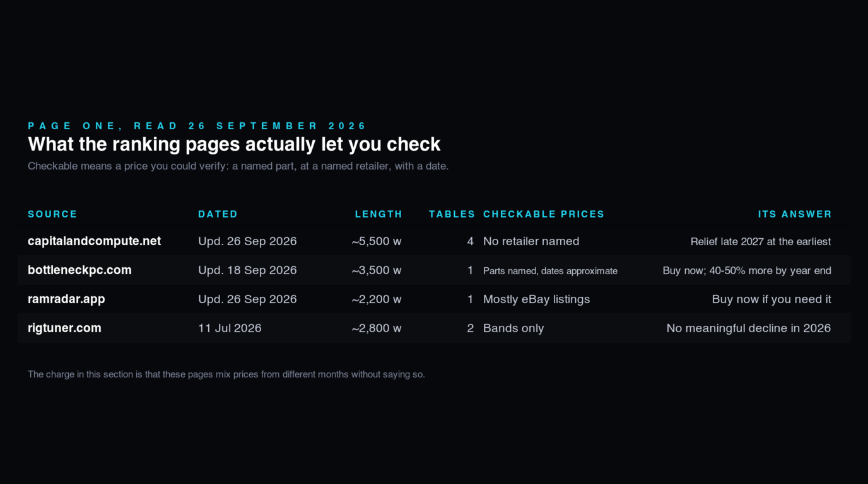Viewport: 868px width, 484px height.
Task: Click the date in the capitalandcompute.net row
Action: (x=247, y=241)
